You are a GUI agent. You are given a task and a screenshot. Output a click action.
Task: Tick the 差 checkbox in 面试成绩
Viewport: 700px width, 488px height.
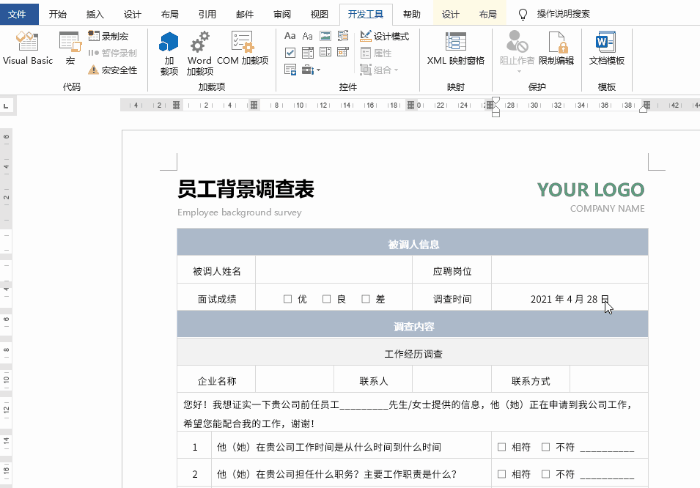[x=366, y=299]
